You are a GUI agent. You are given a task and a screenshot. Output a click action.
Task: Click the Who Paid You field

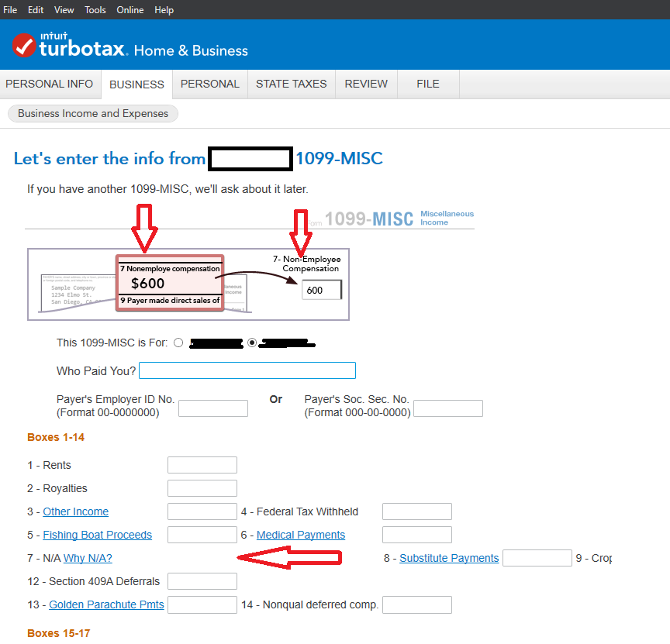[x=247, y=370]
